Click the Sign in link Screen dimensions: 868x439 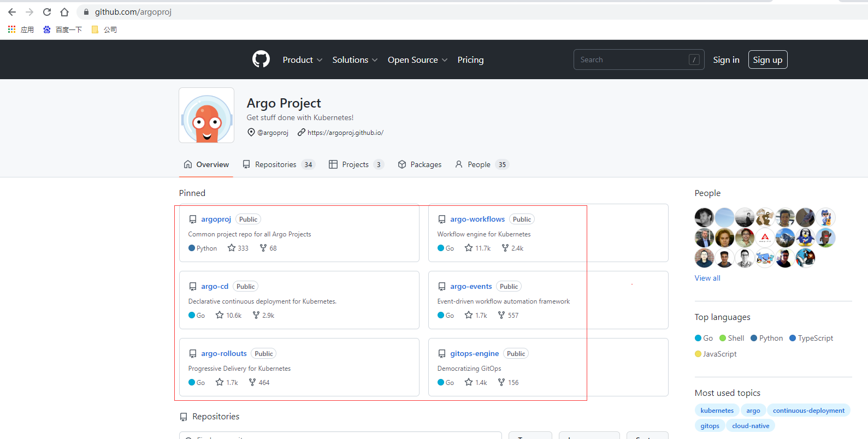click(x=726, y=60)
